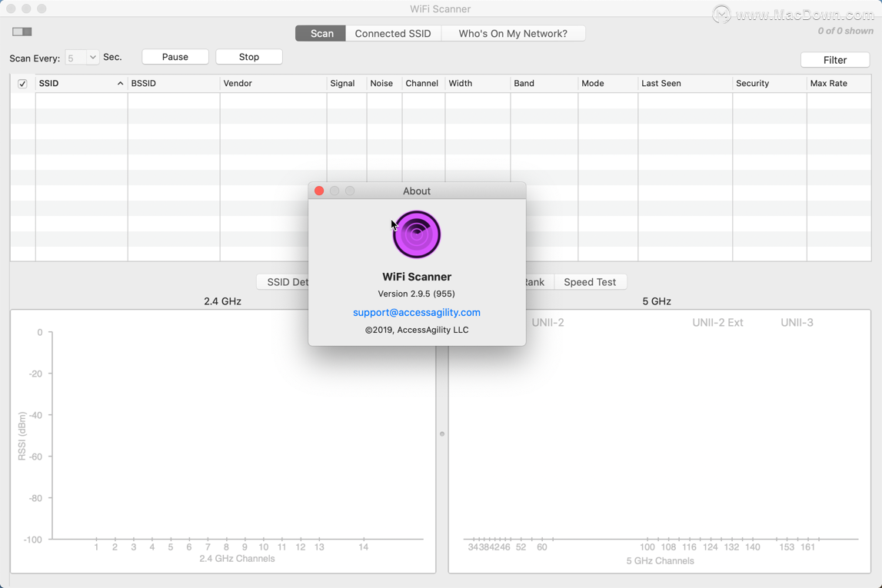Show the SSID Details tab
The width and height of the screenshot is (882, 588).
(x=282, y=282)
